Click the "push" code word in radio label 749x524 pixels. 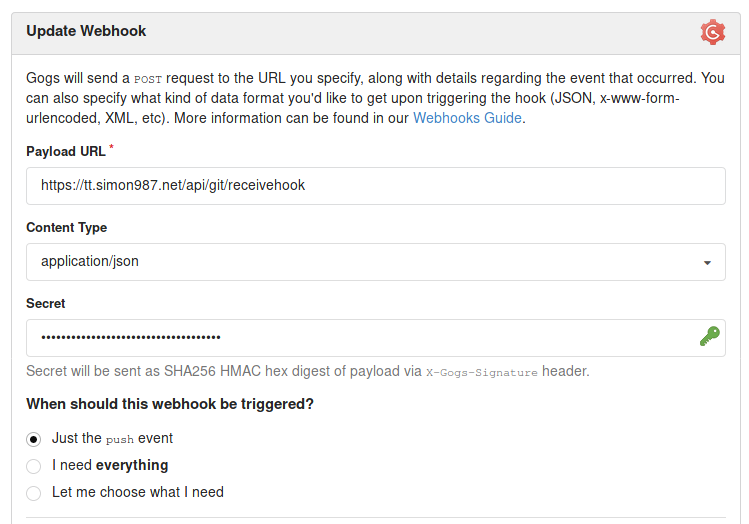(x=119, y=439)
